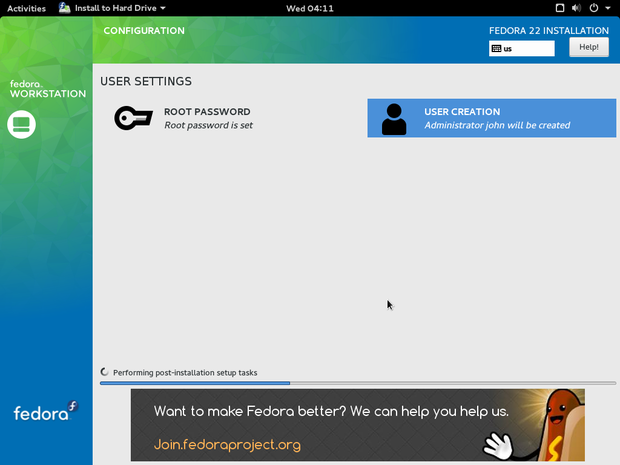
Task: Click the User Creation person icon
Action: coord(394,119)
